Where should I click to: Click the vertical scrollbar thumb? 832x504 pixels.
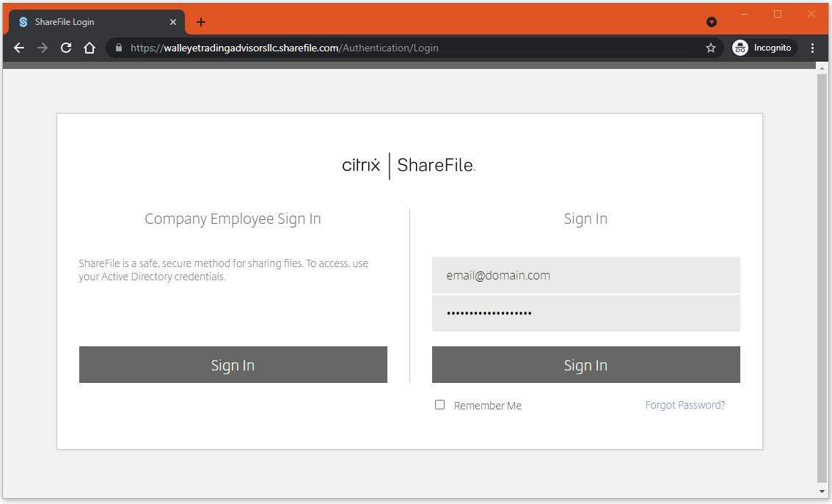click(822, 279)
